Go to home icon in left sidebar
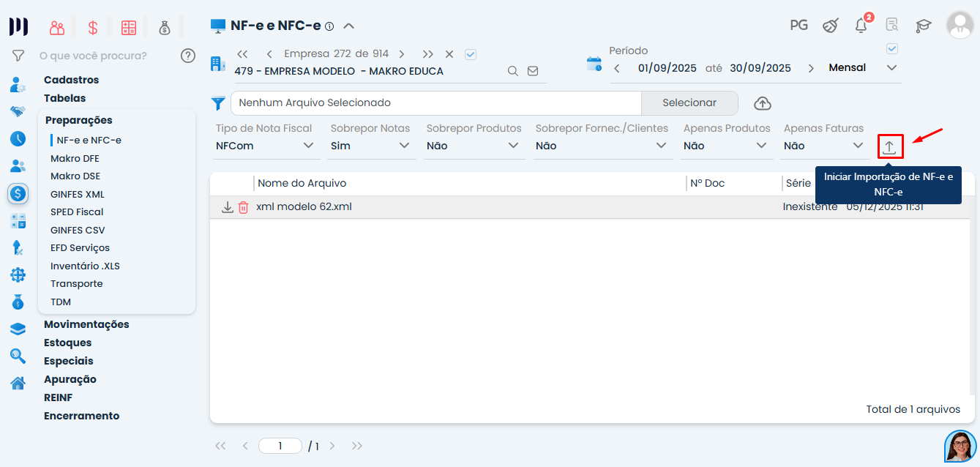This screenshot has width=980, height=467. click(18, 383)
